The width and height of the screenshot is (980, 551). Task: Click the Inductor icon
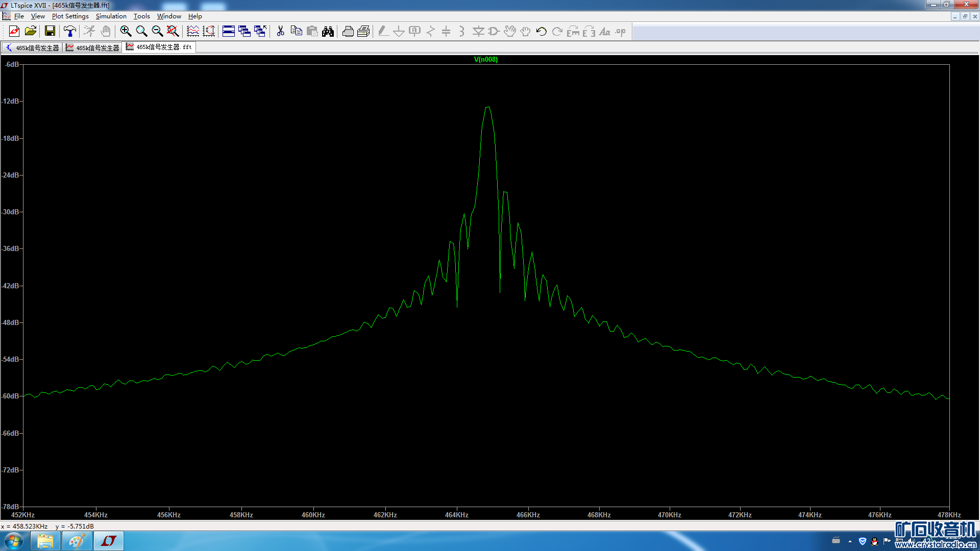[462, 32]
